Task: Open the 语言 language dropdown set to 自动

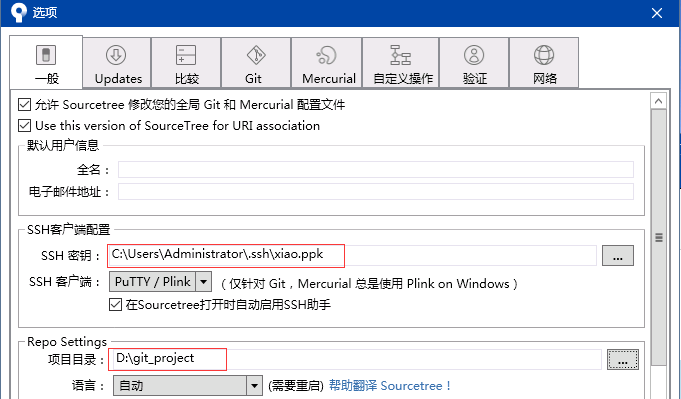Action: (188, 386)
